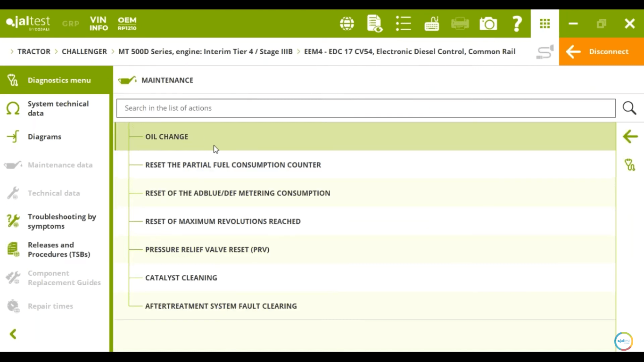Select the OIL CHANGE action
This screenshot has height=362, width=644.
tap(166, 137)
